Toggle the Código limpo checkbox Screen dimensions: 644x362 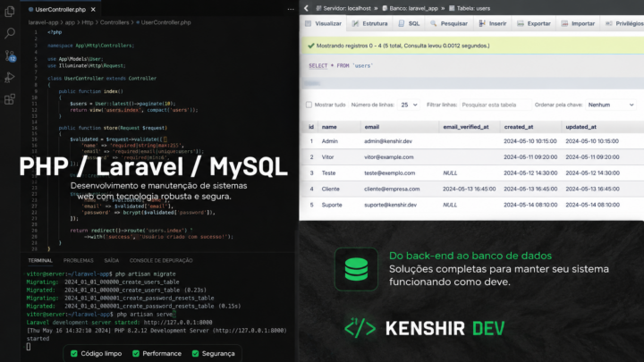pos(74,353)
